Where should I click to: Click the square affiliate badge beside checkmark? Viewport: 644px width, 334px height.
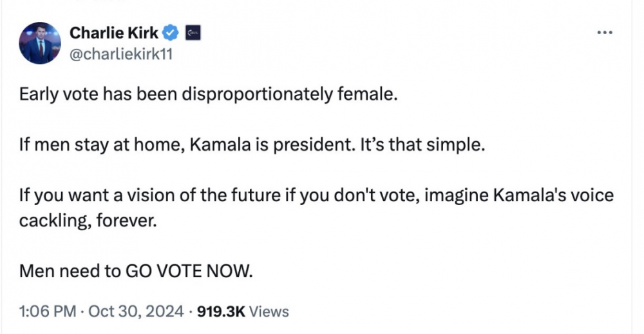point(193,32)
